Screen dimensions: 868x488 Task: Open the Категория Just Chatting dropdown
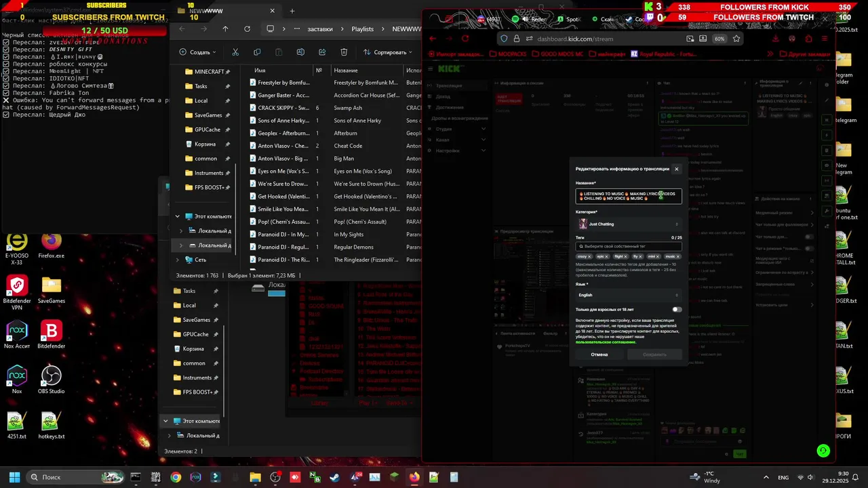pyautogui.click(x=629, y=224)
